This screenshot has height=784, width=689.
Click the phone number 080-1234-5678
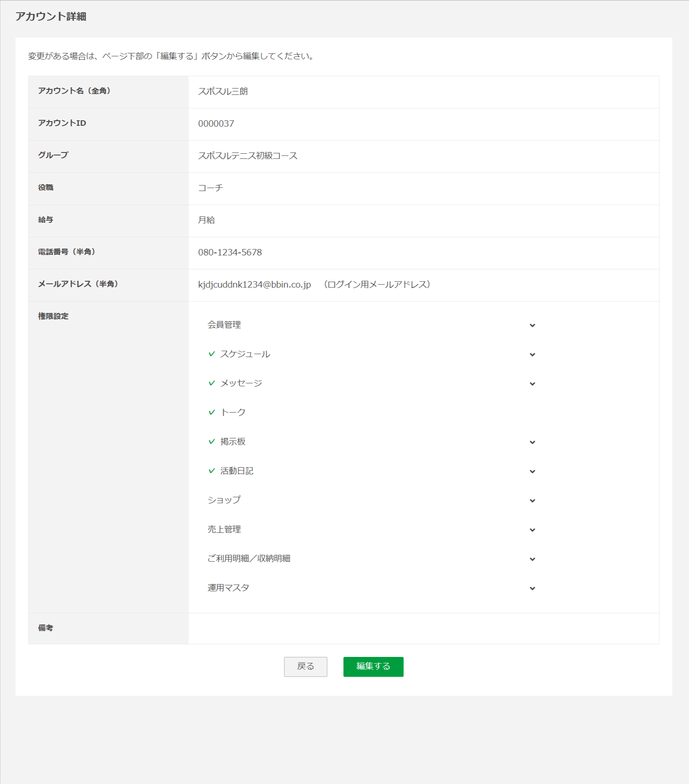click(x=230, y=252)
